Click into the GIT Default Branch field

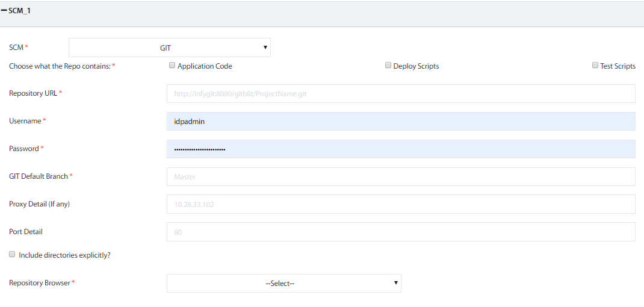(x=400, y=176)
